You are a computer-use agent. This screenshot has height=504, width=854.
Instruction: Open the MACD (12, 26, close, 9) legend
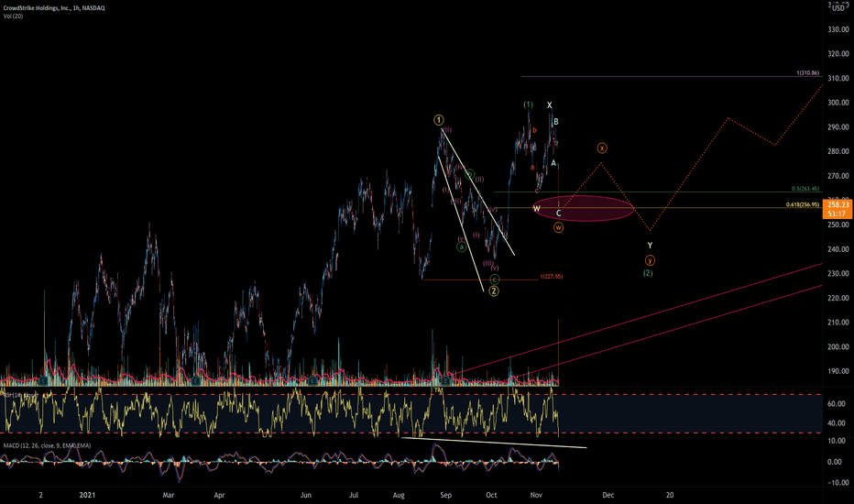(47, 445)
